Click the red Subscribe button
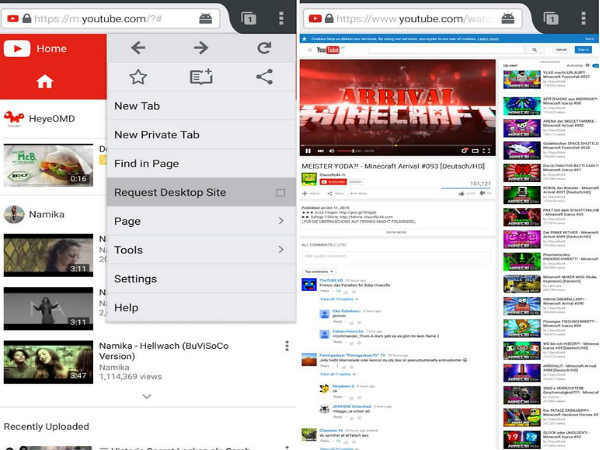Viewport: 600px width, 450px height. pyautogui.click(x=333, y=182)
